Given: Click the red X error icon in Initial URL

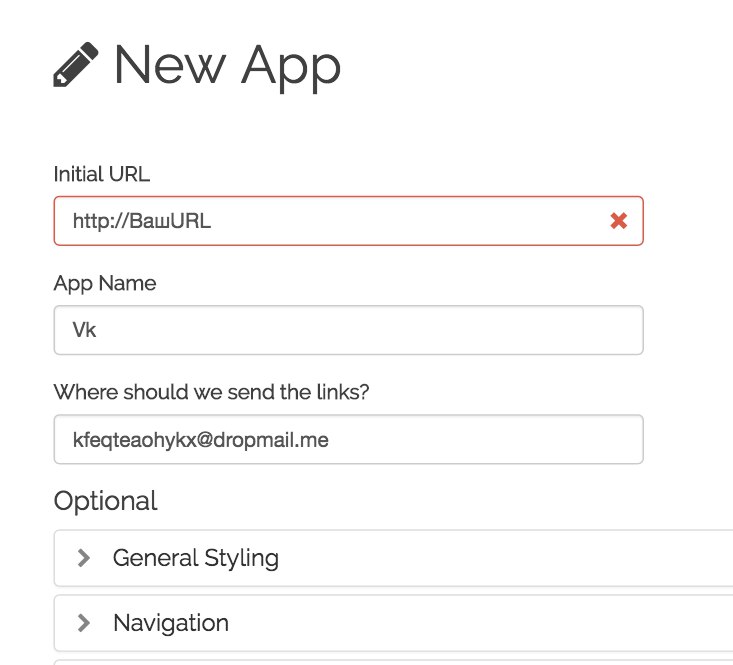Looking at the screenshot, I should tap(619, 221).
